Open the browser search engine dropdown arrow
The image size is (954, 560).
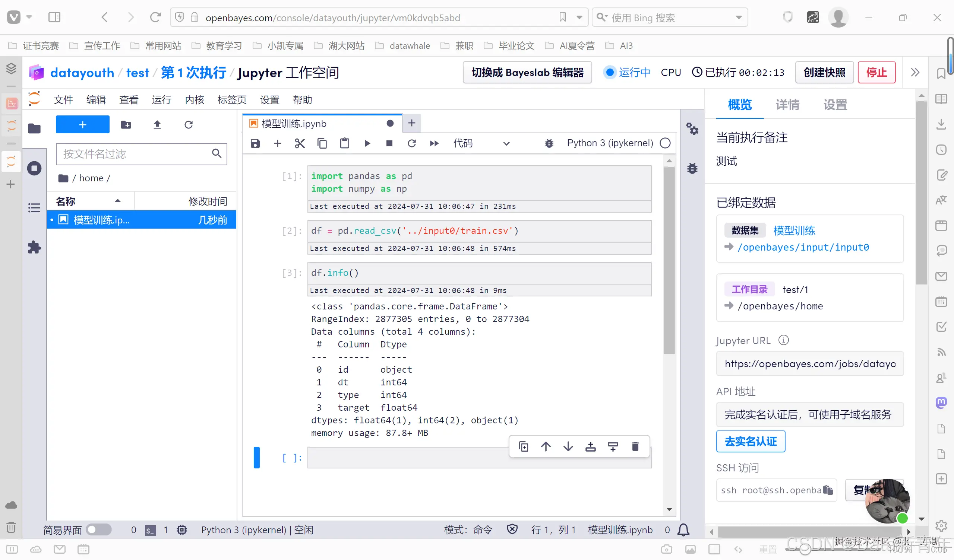click(x=739, y=17)
